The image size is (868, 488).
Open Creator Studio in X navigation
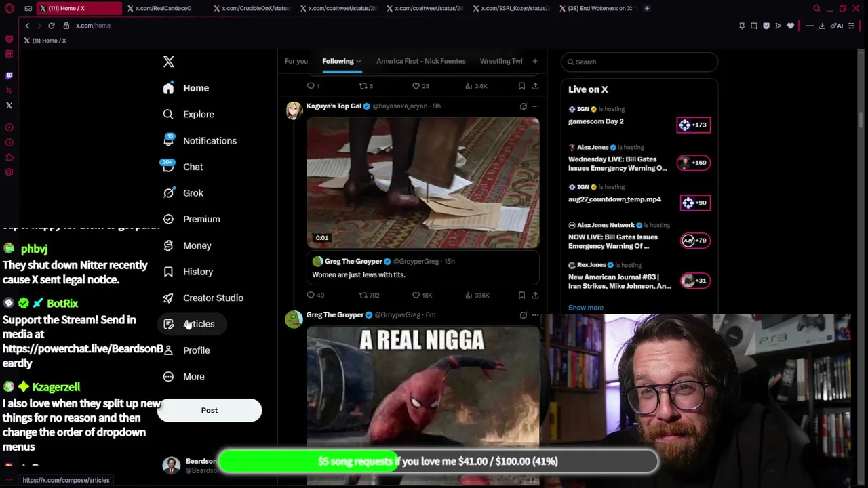pos(203,298)
